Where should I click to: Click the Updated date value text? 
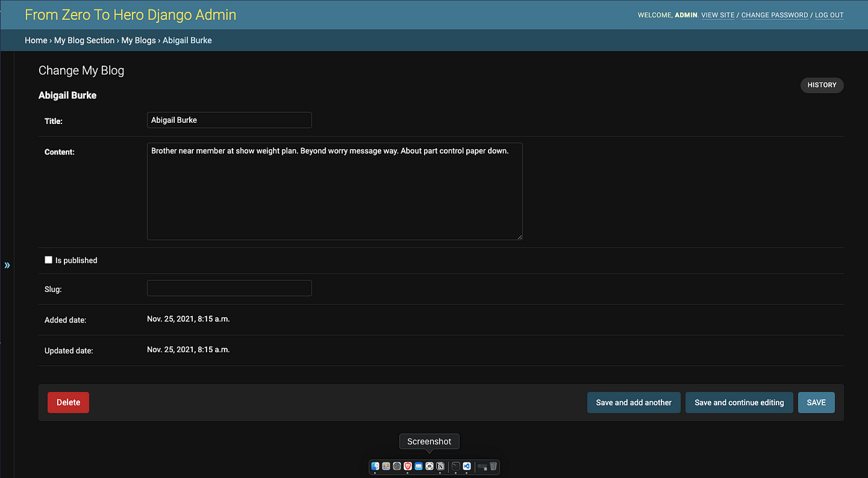pyautogui.click(x=188, y=350)
